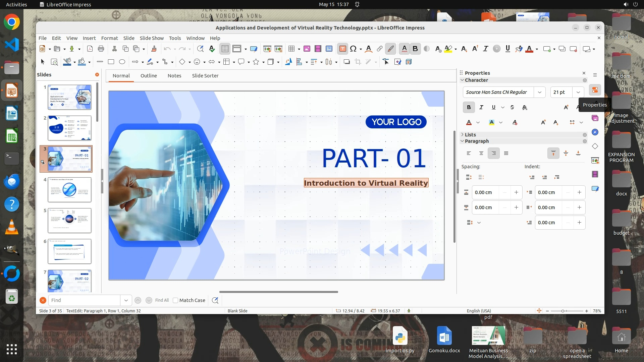Open the font size dropdown
The height and width of the screenshot is (362, 644).
point(578,92)
